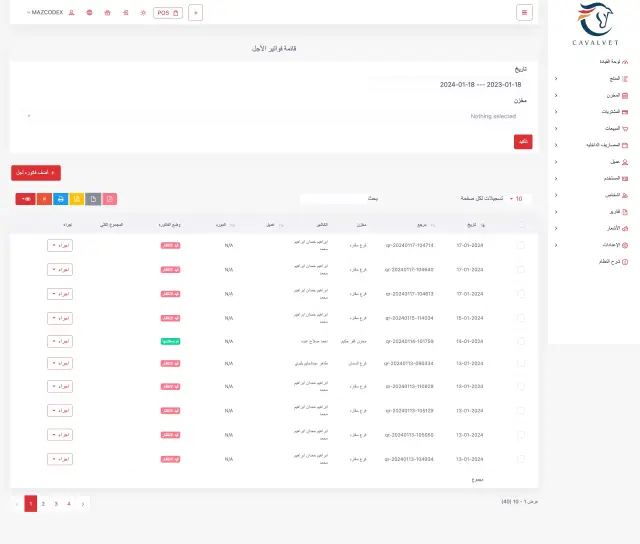Check the row qr-20240116-101759 checkbox
The width and height of the screenshot is (640, 544).
[x=521, y=341]
